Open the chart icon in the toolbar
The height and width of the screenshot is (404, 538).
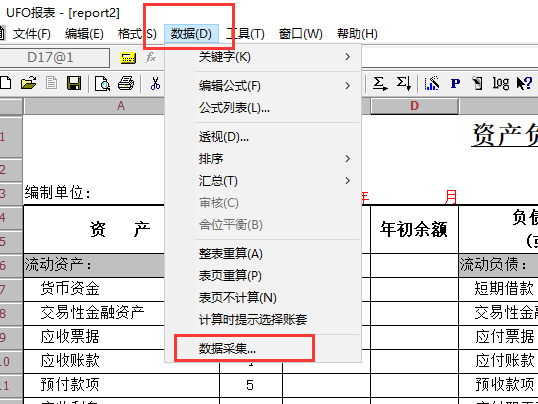pyautogui.click(x=432, y=83)
